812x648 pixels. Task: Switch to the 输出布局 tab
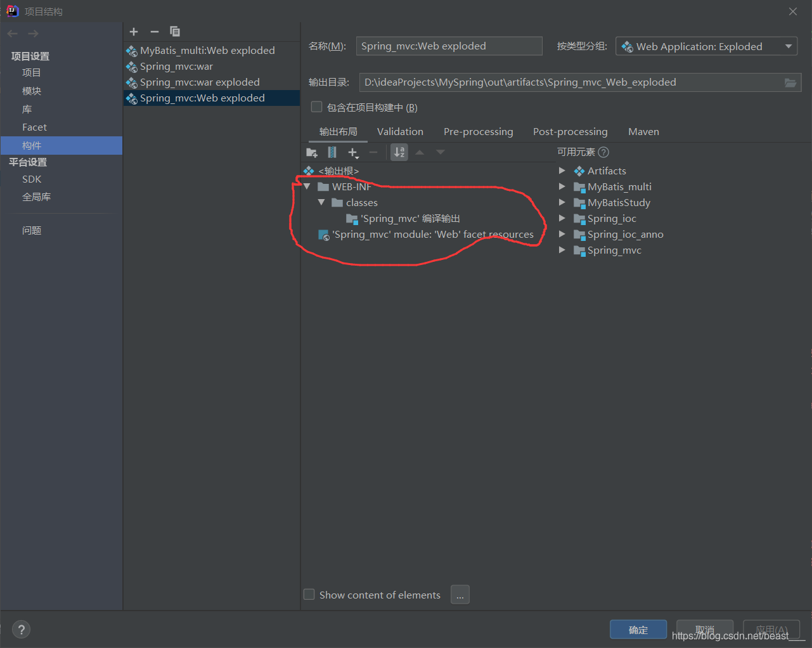(338, 132)
